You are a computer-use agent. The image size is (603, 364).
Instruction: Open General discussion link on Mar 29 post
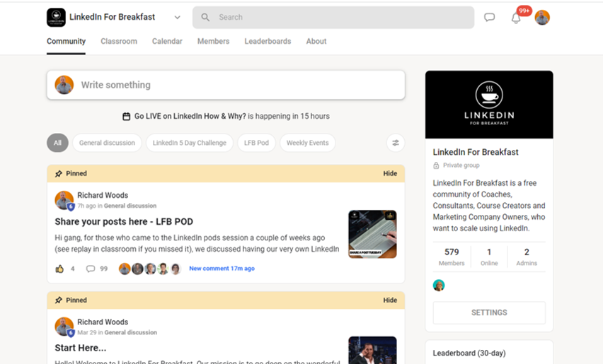[131, 332]
